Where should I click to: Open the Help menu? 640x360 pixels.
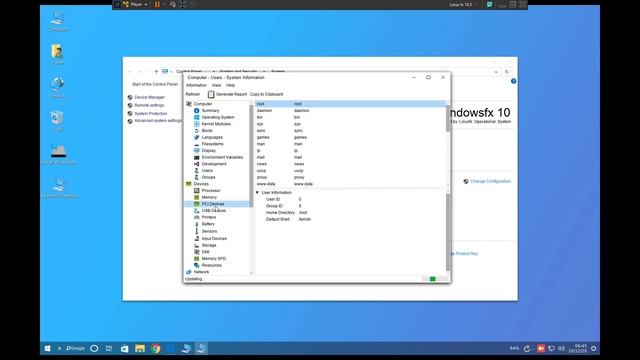[x=230, y=85]
